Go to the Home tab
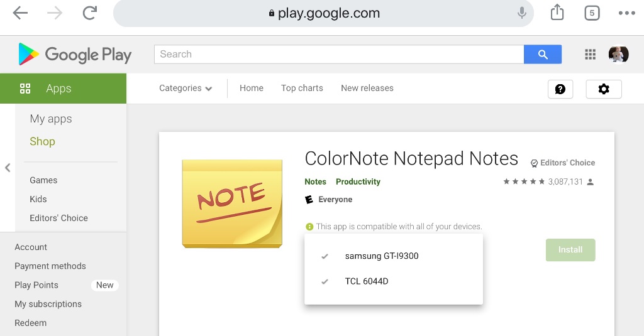The height and width of the screenshot is (336, 644). pyautogui.click(x=252, y=88)
